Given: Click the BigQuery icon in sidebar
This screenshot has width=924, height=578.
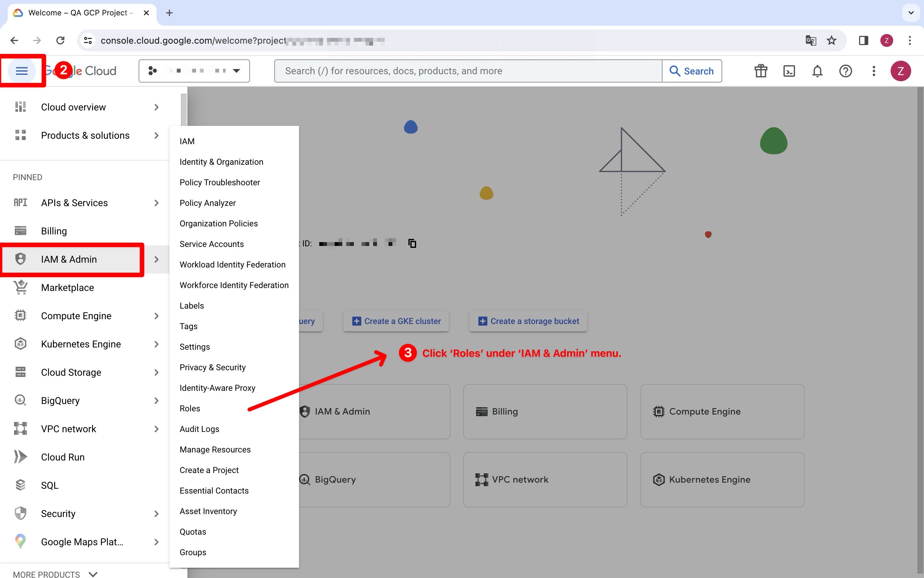Looking at the screenshot, I should (x=20, y=400).
